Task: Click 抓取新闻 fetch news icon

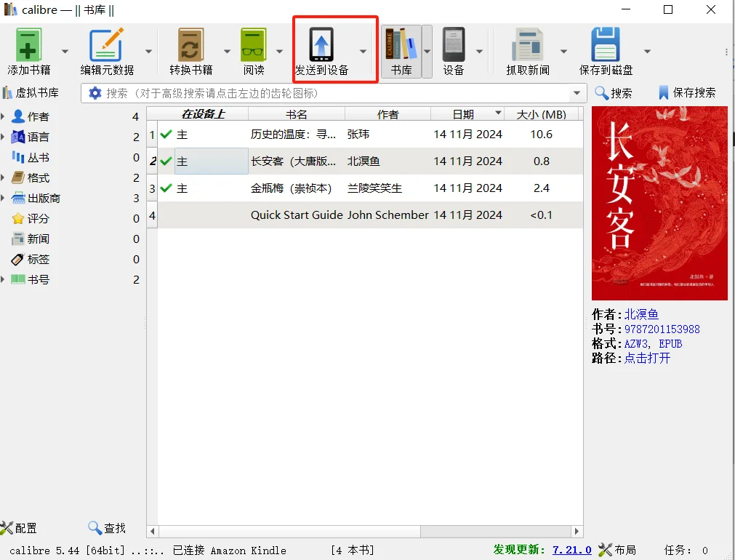Action: tap(528, 45)
